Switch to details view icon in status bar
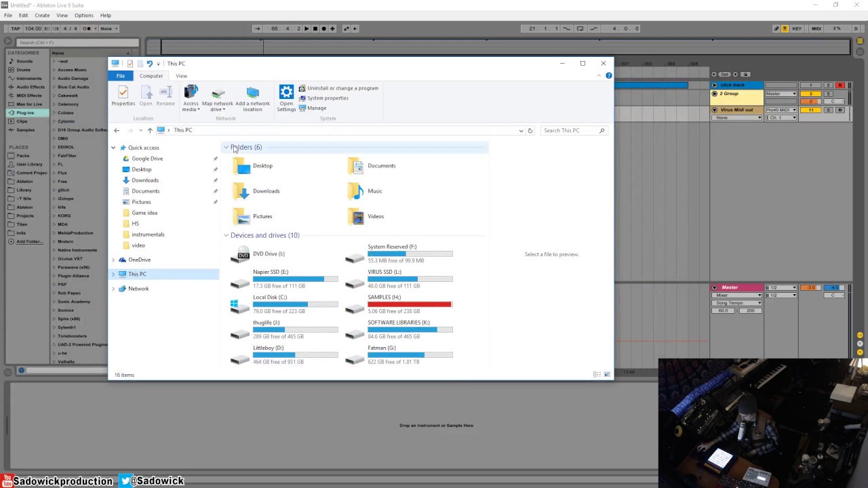 coord(597,375)
